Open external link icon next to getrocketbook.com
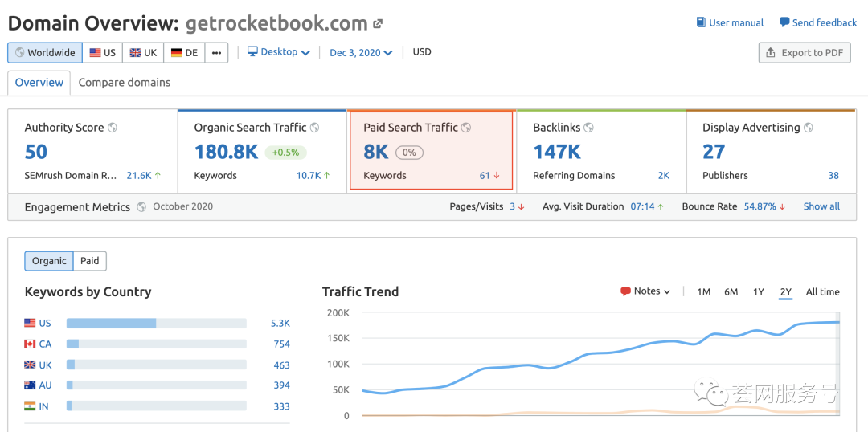The width and height of the screenshot is (868, 432). click(378, 25)
